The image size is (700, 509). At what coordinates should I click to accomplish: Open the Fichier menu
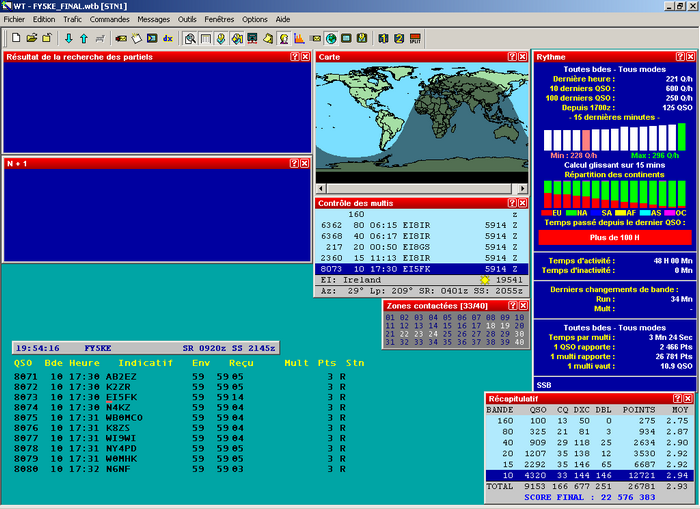click(15, 19)
